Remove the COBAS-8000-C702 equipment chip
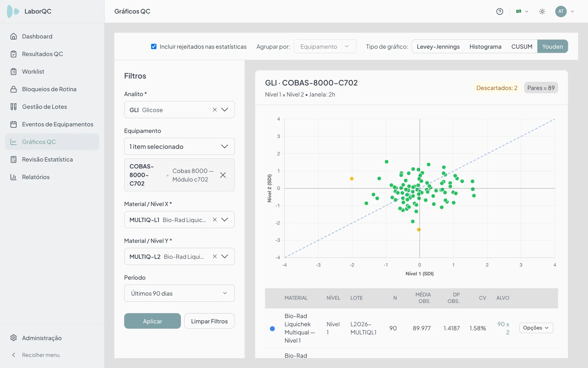This screenshot has width=588, height=368. point(223,175)
